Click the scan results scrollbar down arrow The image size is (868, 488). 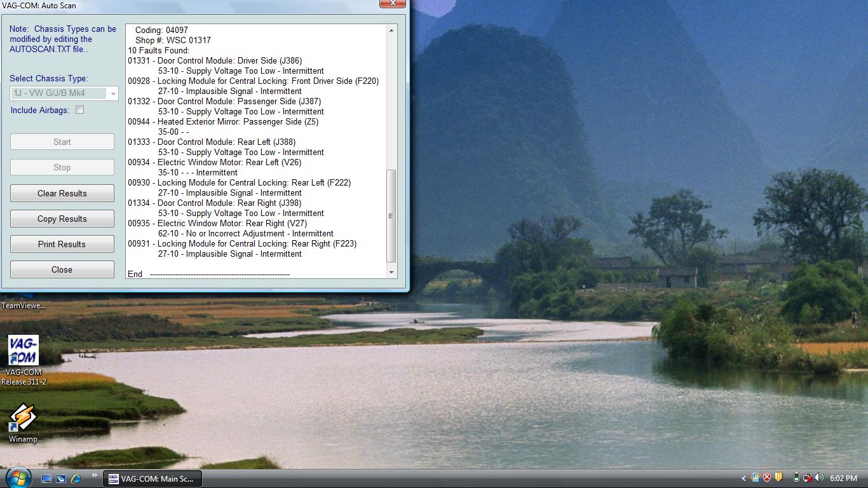point(391,272)
